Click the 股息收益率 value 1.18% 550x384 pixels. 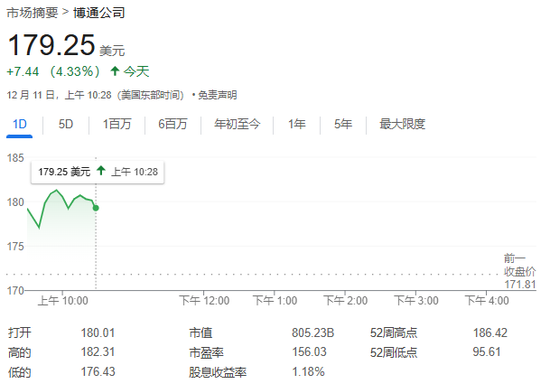pos(308,372)
